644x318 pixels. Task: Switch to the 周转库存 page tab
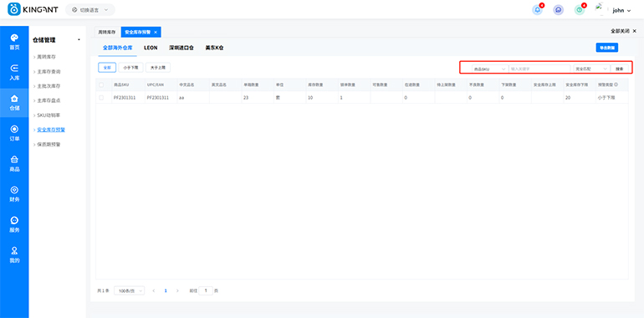[x=107, y=32]
